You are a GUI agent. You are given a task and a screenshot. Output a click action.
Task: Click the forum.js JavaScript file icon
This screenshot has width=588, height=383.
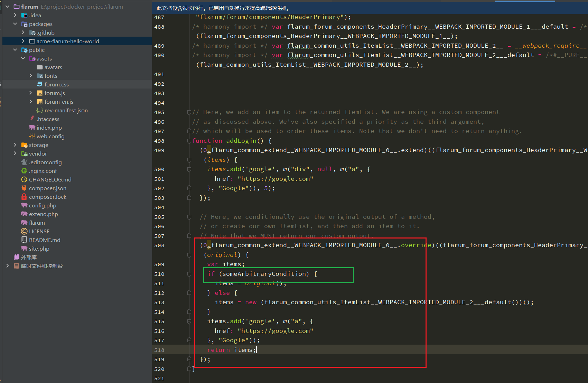click(40, 93)
